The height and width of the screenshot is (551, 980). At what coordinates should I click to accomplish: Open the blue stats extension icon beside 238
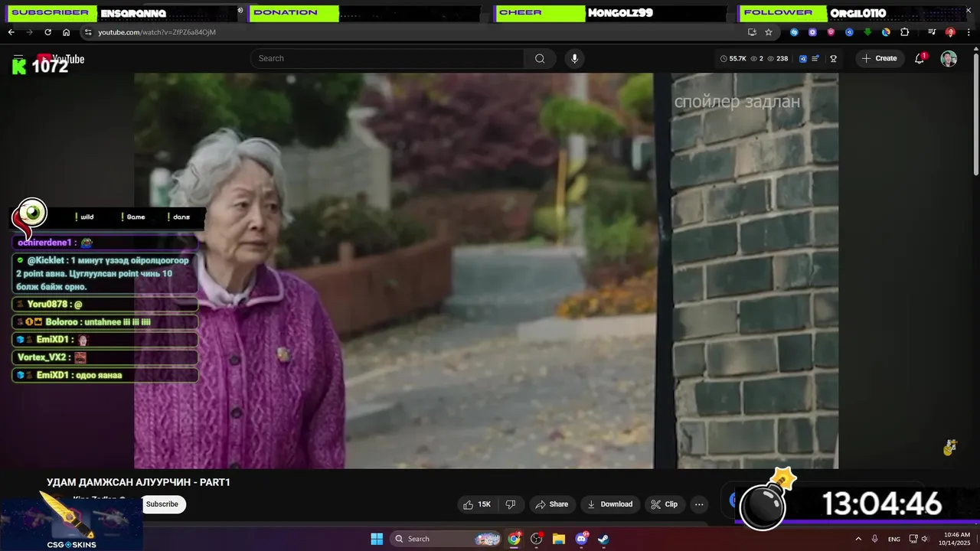click(x=803, y=58)
